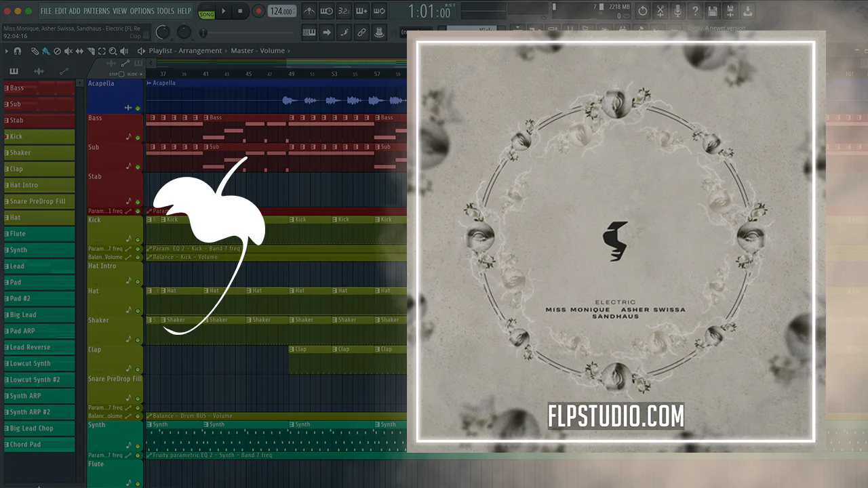Click the microphone one-click recording icon
868x488 pixels.
(677, 12)
